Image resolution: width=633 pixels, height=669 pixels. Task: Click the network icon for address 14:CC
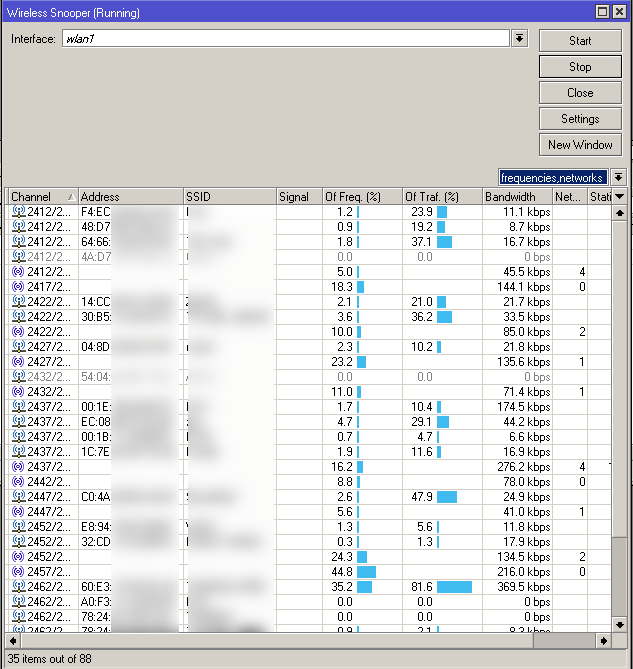click(18, 302)
